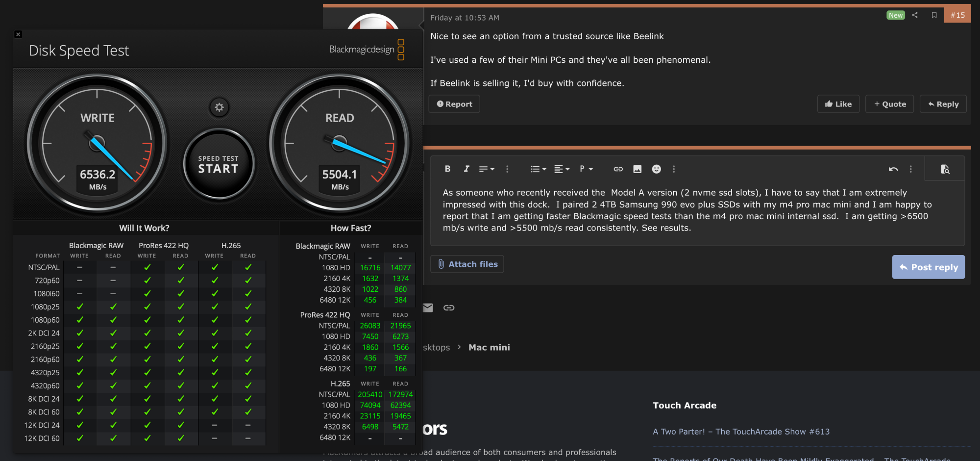Open the paragraph format dropdown
This screenshot has height=461, width=980.
pyautogui.click(x=586, y=169)
